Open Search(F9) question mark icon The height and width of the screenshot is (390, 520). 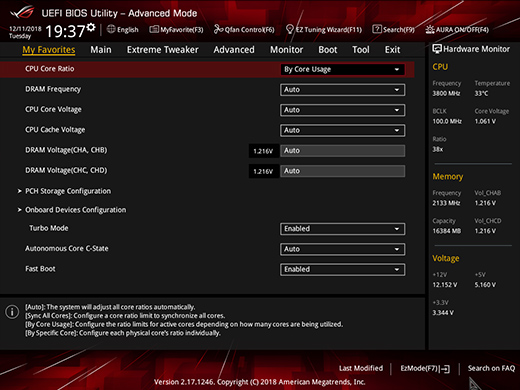click(377, 29)
